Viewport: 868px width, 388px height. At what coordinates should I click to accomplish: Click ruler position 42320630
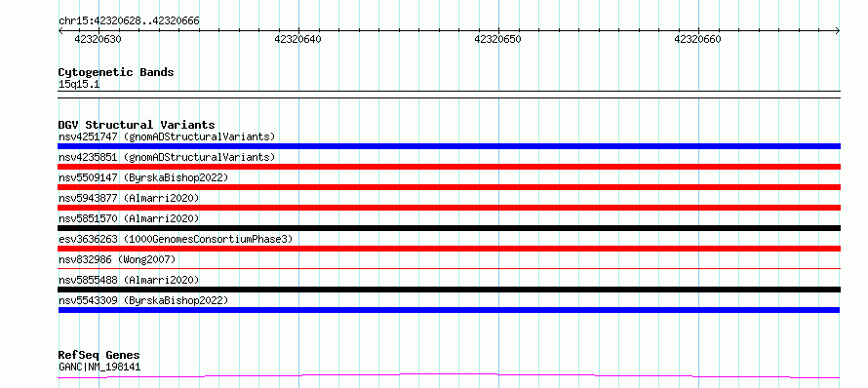(x=98, y=39)
